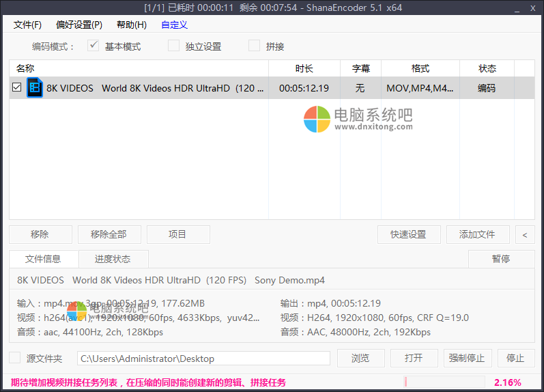The height and width of the screenshot is (392, 544).
Task: Click the 字幕 column header
Action: click(x=361, y=68)
